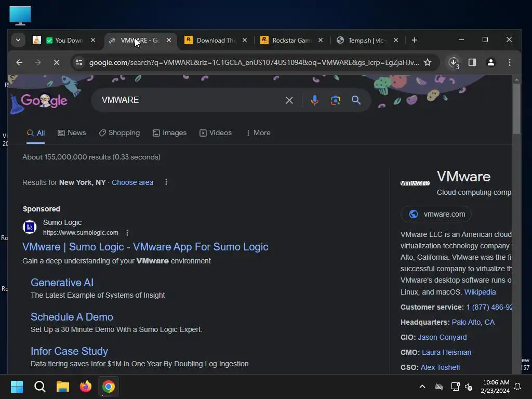Stop loading the page
Image resolution: width=532 pixels, height=399 pixels.
[57, 62]
